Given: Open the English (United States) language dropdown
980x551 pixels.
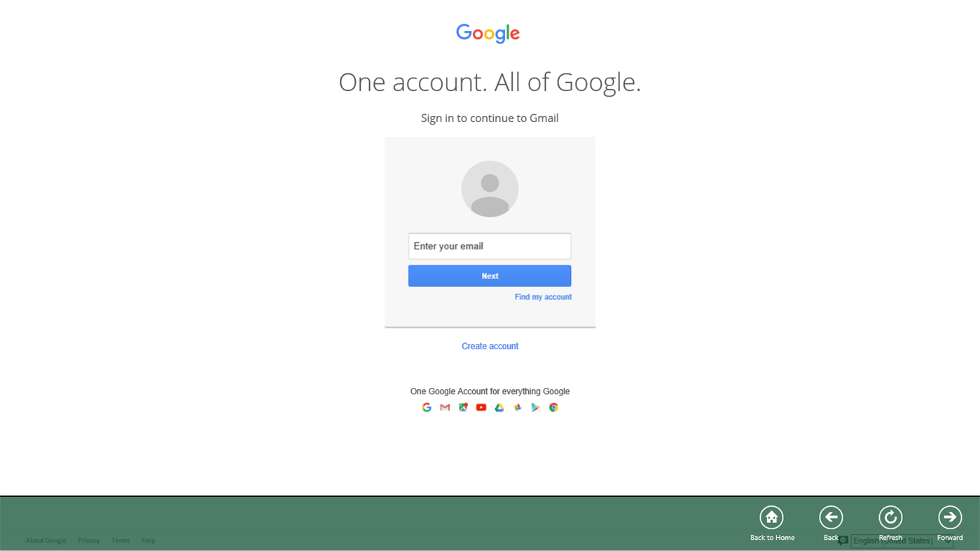Looking at the screenshot, I should pos(902,540).
